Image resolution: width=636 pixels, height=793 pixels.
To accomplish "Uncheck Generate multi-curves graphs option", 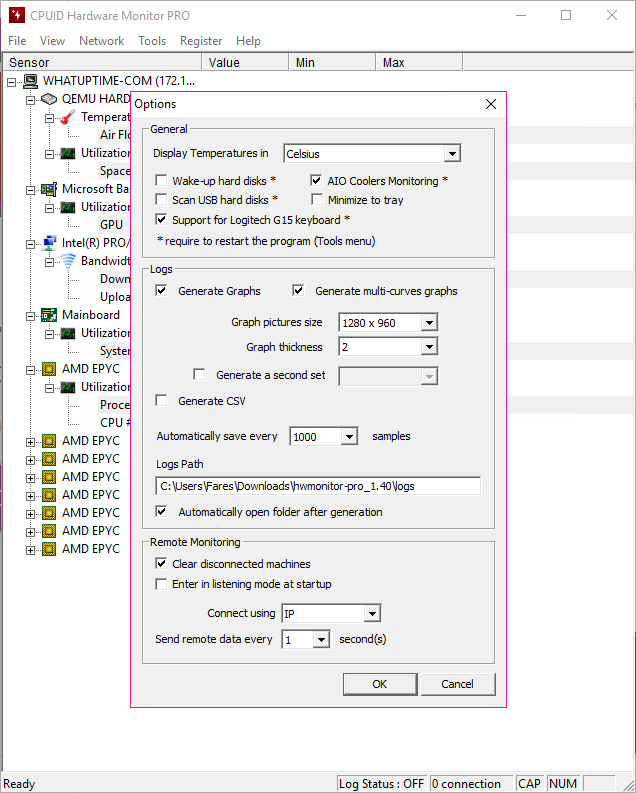I will tap(298, 291).
